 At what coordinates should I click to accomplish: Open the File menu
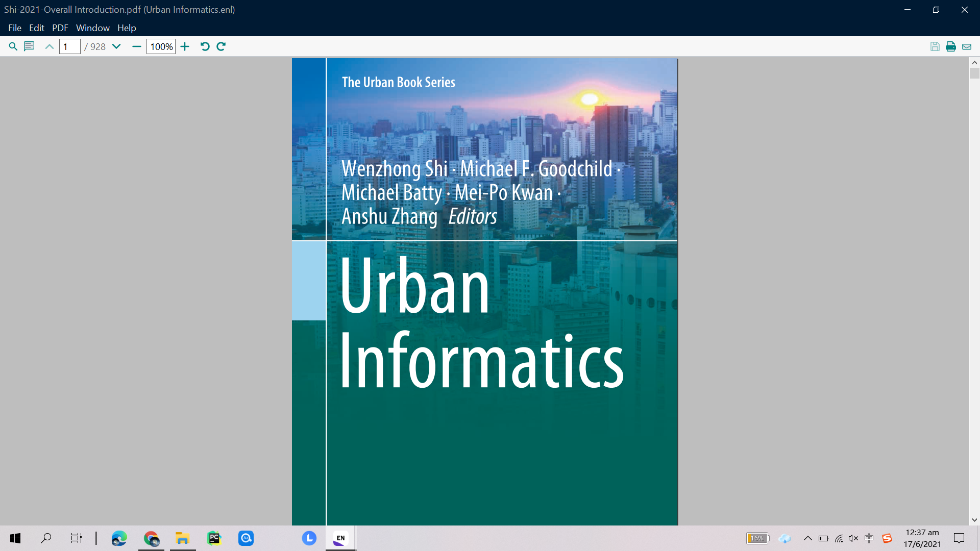(15, 28)
